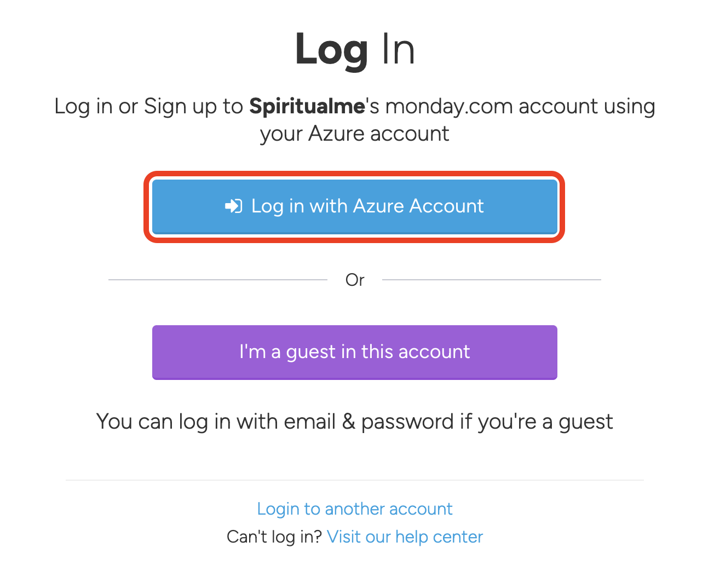Click the thin word In in the heading
Image resolution: width=714 pixels, height=588 pixels.
[398, 49]
